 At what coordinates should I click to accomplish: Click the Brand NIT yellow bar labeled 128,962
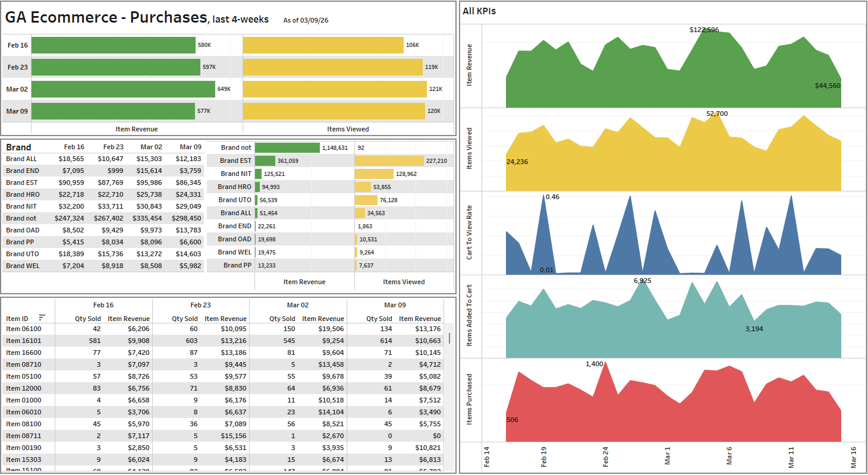tap(374, 174)
